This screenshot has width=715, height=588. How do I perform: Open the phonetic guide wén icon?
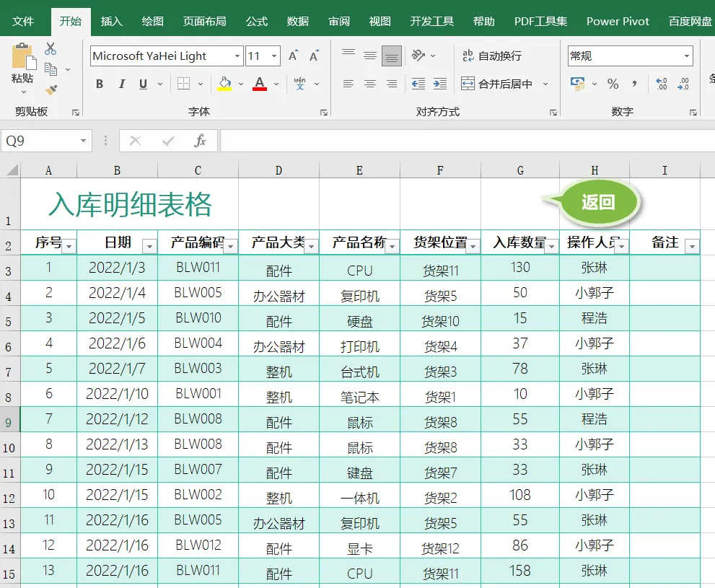pos(299,84)
